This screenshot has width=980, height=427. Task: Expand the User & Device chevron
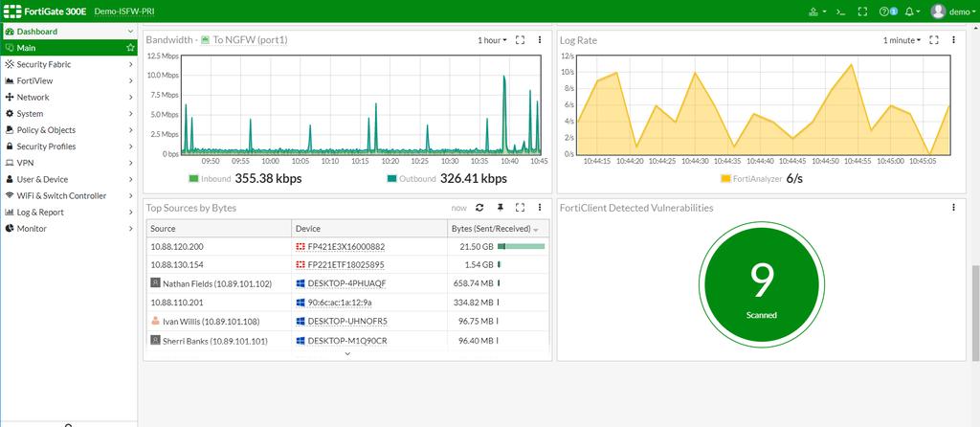130,179
